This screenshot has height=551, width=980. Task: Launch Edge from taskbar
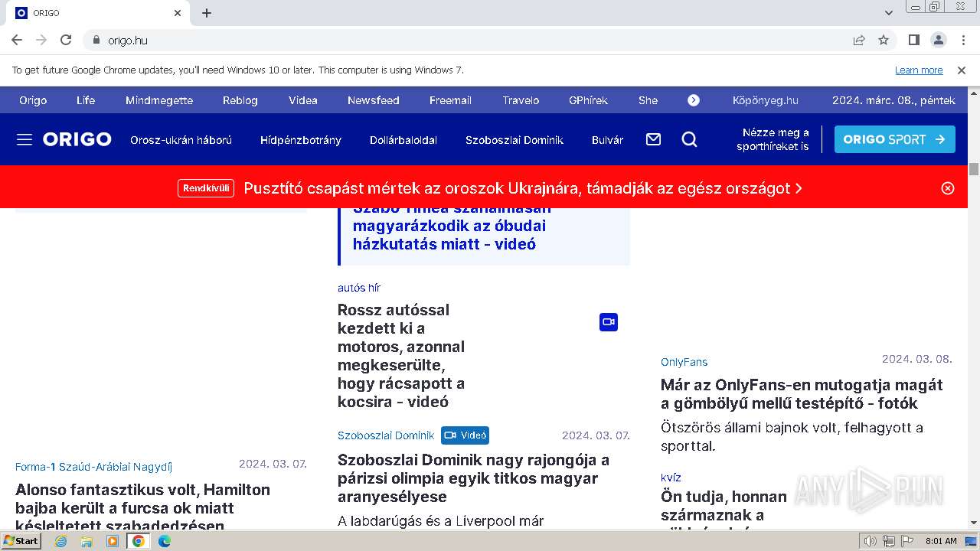(x=165, y=541)
